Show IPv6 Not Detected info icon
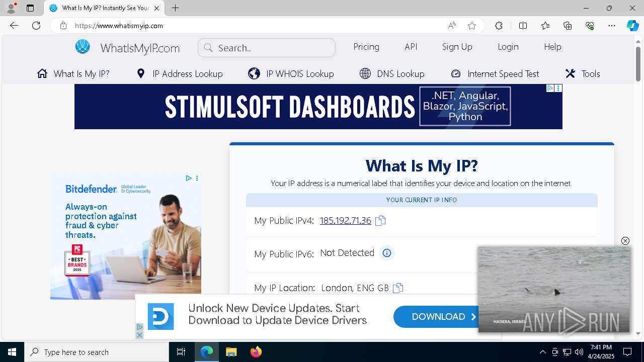This screenshot has width=644, height=362. tap(386, 253)
